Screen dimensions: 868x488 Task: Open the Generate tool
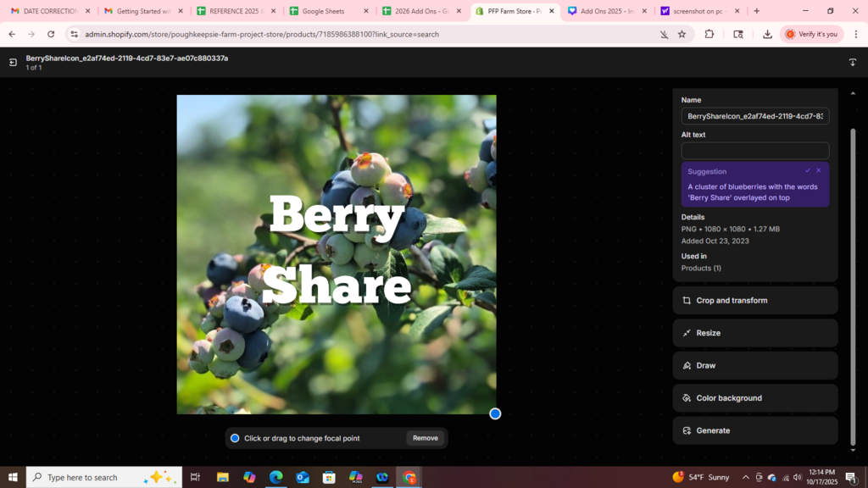[755, 430]
